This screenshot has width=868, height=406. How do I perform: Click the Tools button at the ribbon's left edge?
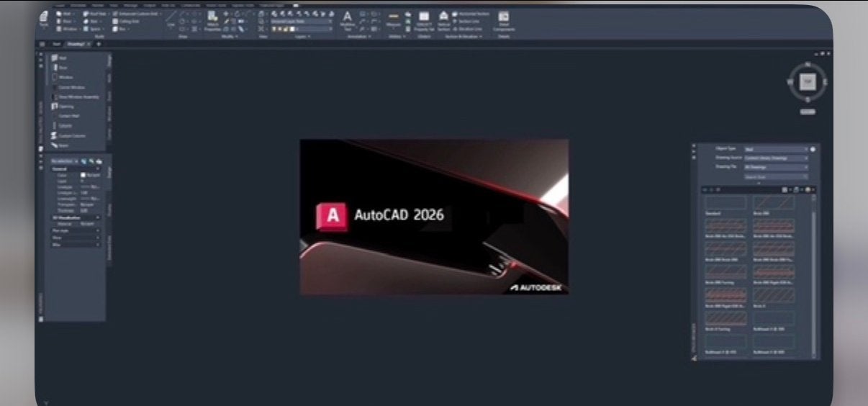tap(44, 19)
